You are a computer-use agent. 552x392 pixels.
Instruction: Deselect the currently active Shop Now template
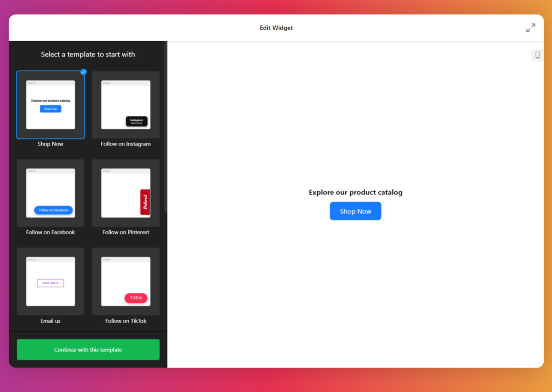50,105
